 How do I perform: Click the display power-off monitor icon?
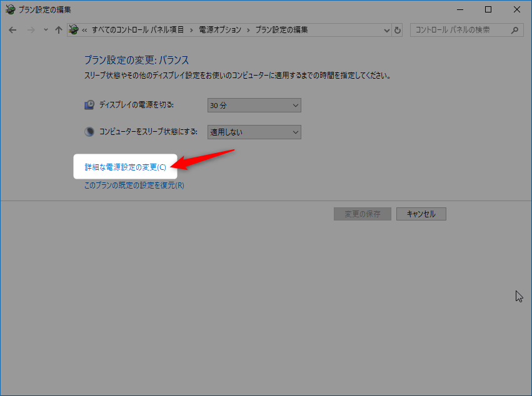[x=89, y=105]
